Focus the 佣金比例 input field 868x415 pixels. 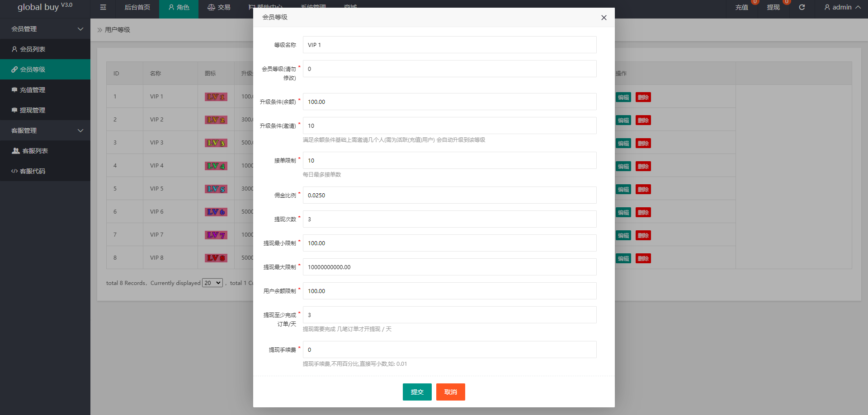click(449, 195)
